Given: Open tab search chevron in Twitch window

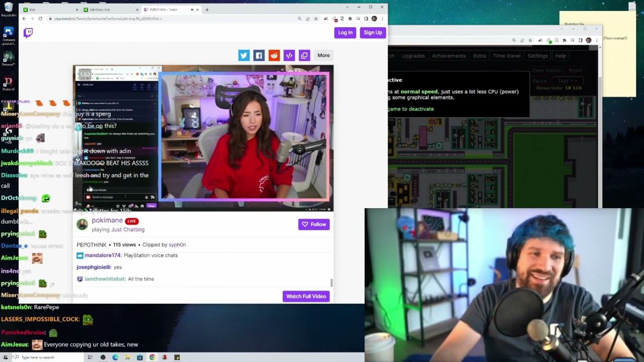Looking at the screenshot, I should (x=347, y=7).
